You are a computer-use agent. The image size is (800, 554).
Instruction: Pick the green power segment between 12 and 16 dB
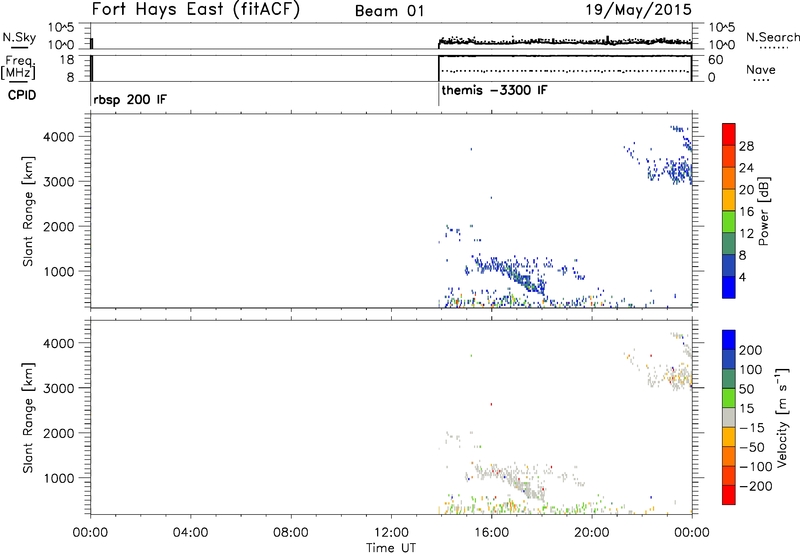point(729,221)
